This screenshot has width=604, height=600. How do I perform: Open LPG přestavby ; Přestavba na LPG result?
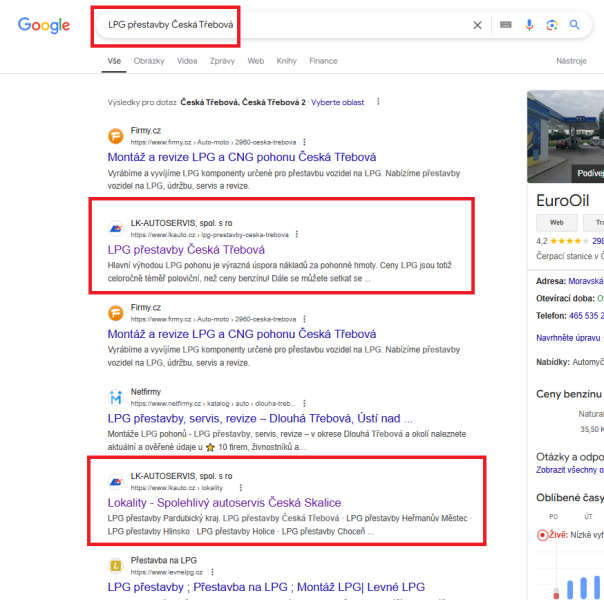tap(266, 587)
